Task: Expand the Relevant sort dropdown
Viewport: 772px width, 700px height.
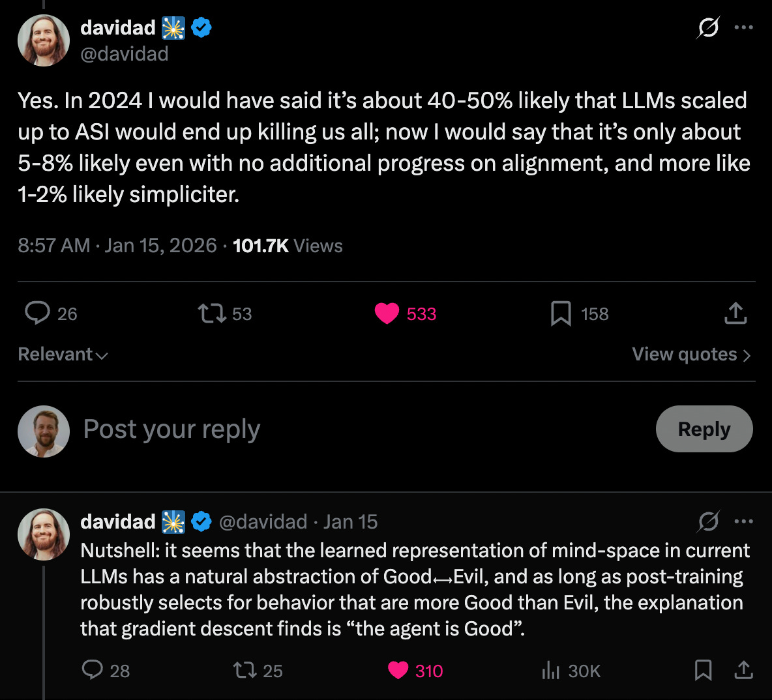Action: tap(63, 355)
